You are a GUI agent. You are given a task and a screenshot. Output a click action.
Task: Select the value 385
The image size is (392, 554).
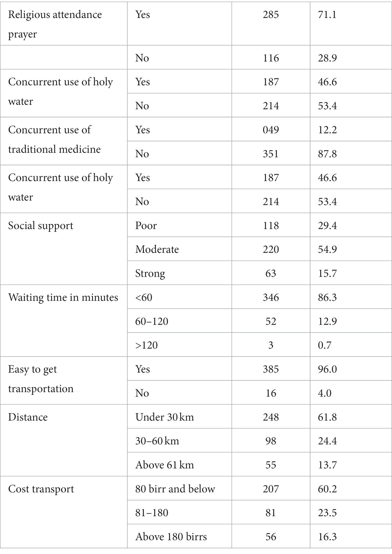(271, 369)
